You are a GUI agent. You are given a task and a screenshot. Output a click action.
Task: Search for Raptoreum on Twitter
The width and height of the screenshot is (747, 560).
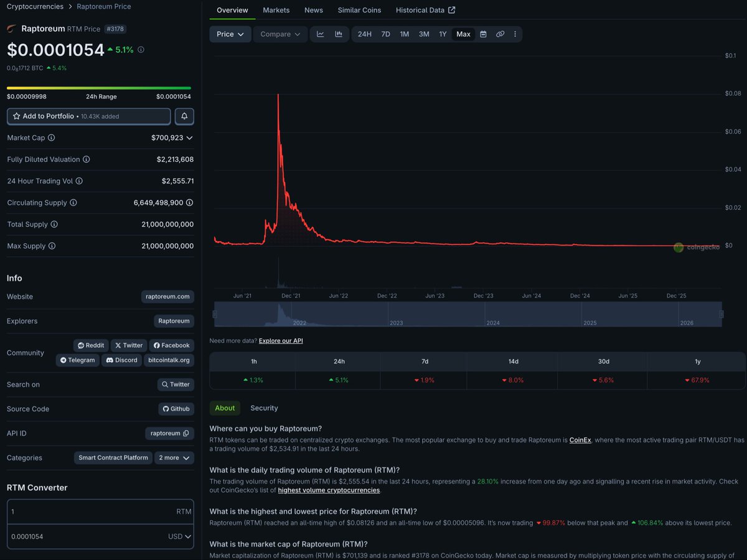point(176,385)
